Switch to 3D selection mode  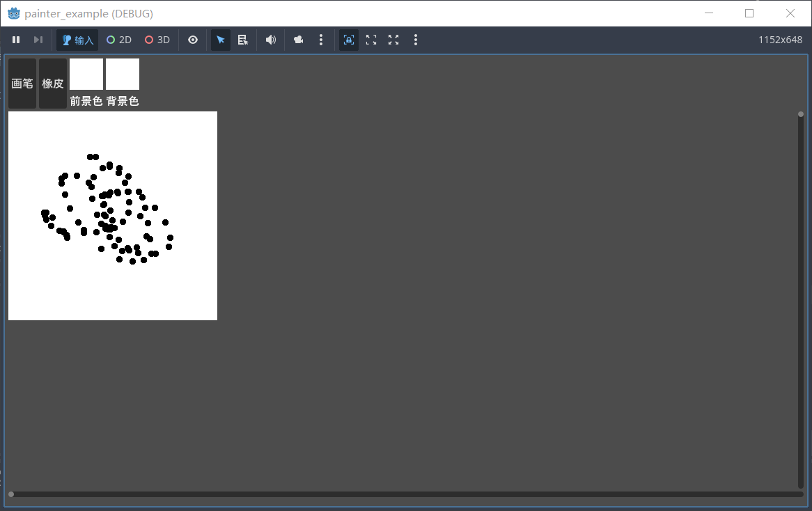(x=157, y=40)
